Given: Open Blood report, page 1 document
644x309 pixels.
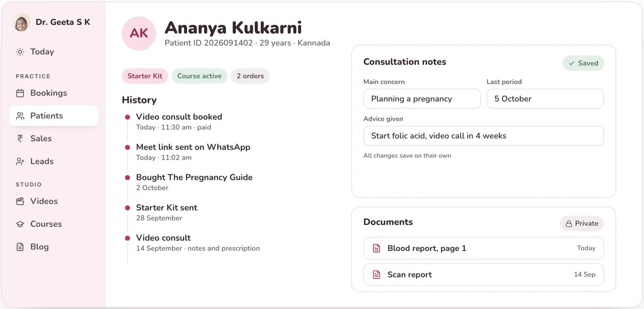Looking at the screenshot, I should tap(483, 248).
